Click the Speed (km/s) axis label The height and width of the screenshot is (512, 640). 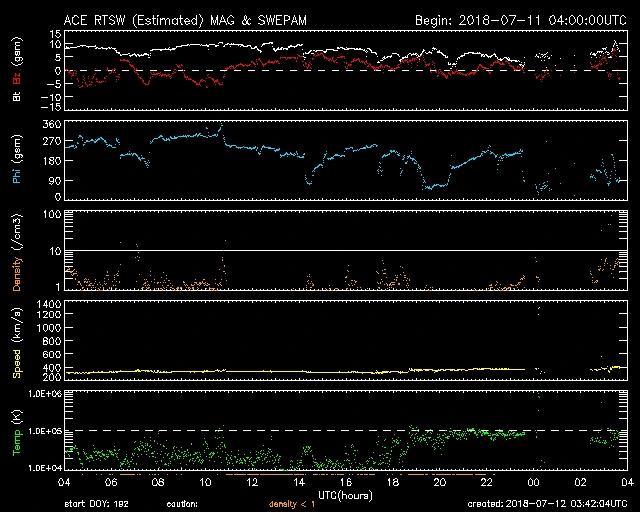coord(16,345)
